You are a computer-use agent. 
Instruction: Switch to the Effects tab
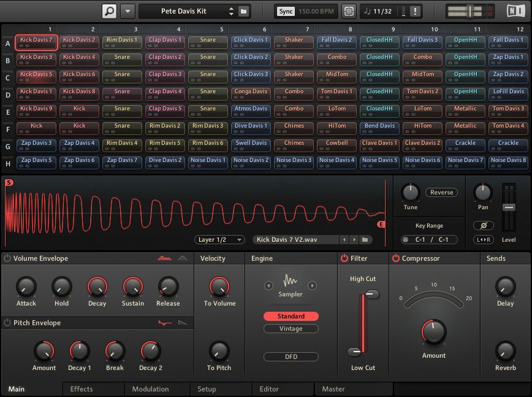[94, 389]
